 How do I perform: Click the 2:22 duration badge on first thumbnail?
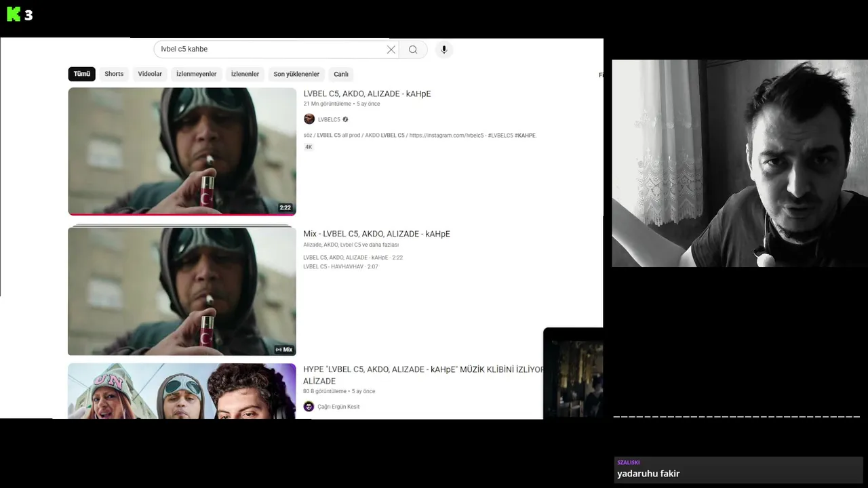pos(285,208)
